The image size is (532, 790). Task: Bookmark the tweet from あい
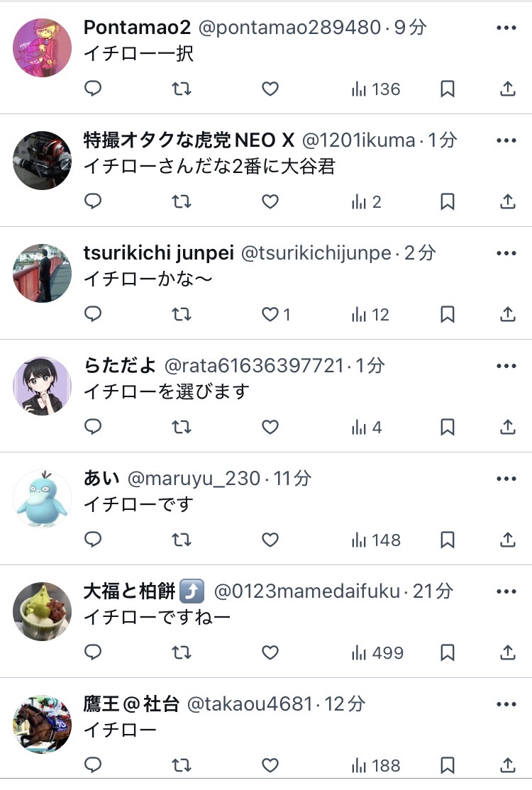[448, 540]
